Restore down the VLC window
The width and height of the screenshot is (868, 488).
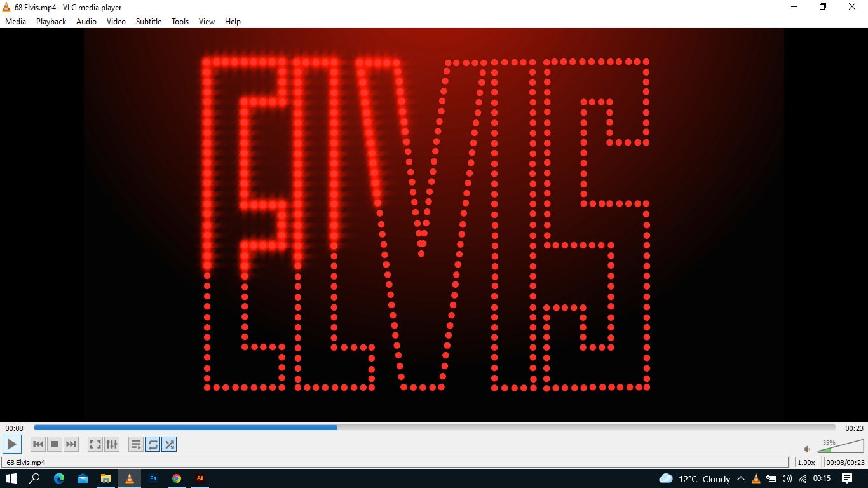tap(823, 7)
